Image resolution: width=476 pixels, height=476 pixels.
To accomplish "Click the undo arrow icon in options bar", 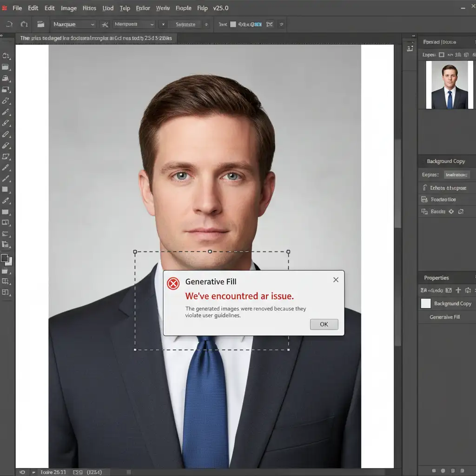I will tap(9, 24).
